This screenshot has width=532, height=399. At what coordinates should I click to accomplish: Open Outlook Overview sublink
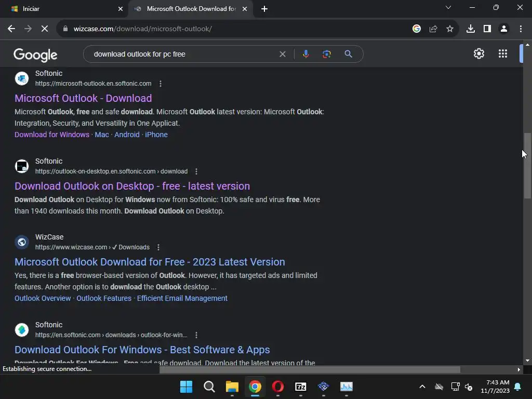(x=43, y=298)
